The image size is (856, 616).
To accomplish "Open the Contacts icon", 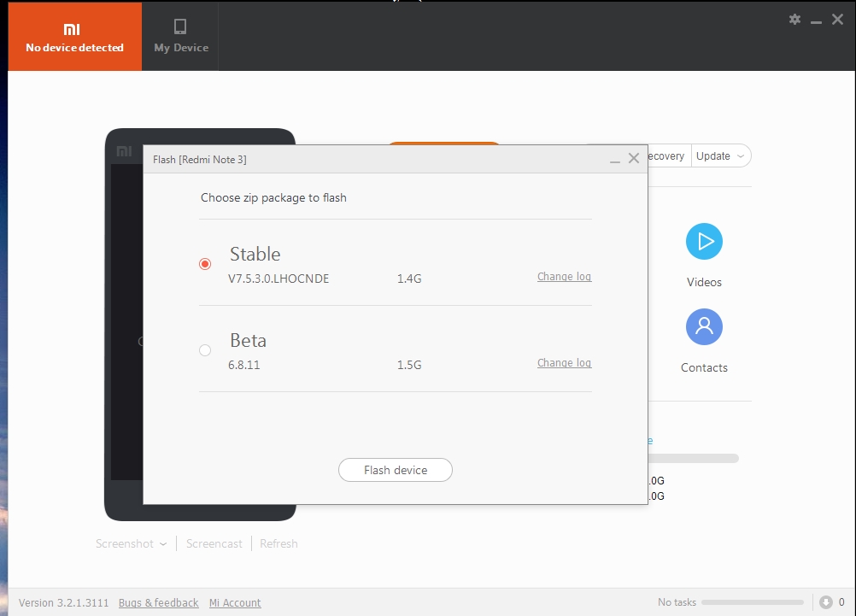I will [x=704, y=326].
